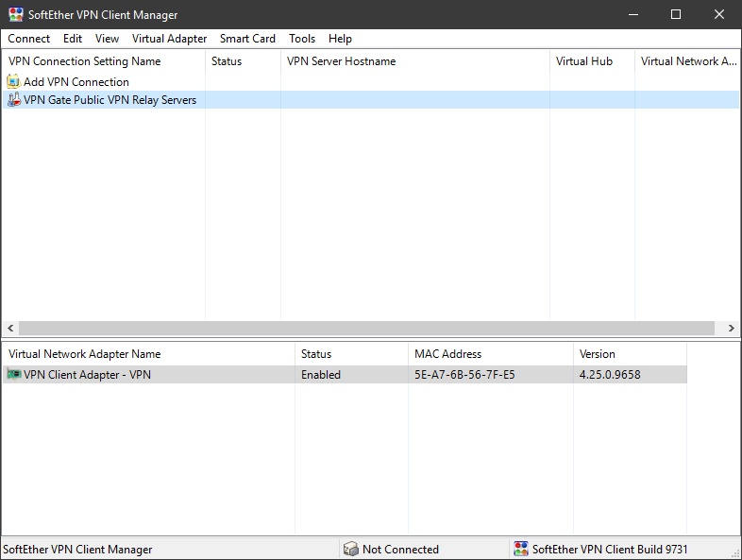Sort by Virtual Hub column header
Screen dimensions: 742x560
pyautogui.click(x=592, y=61)
